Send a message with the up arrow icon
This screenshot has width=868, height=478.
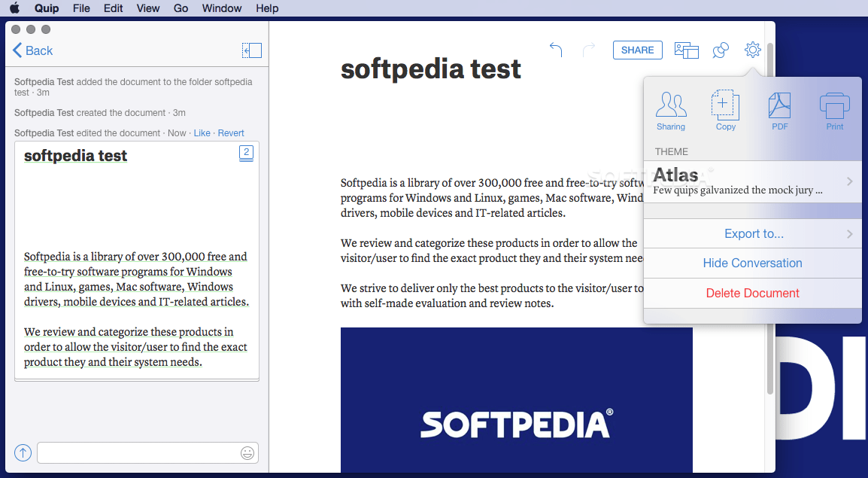click(x=22, y=452)
